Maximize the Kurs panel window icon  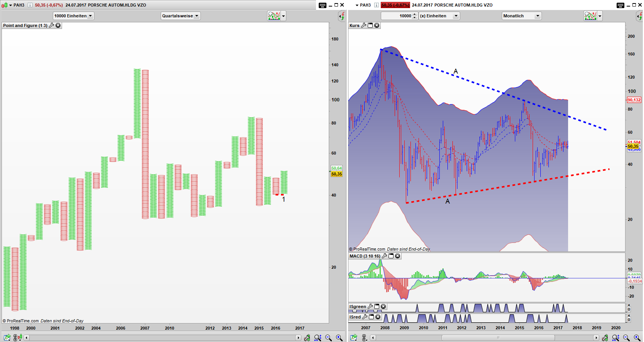click(x=370, y=25)
